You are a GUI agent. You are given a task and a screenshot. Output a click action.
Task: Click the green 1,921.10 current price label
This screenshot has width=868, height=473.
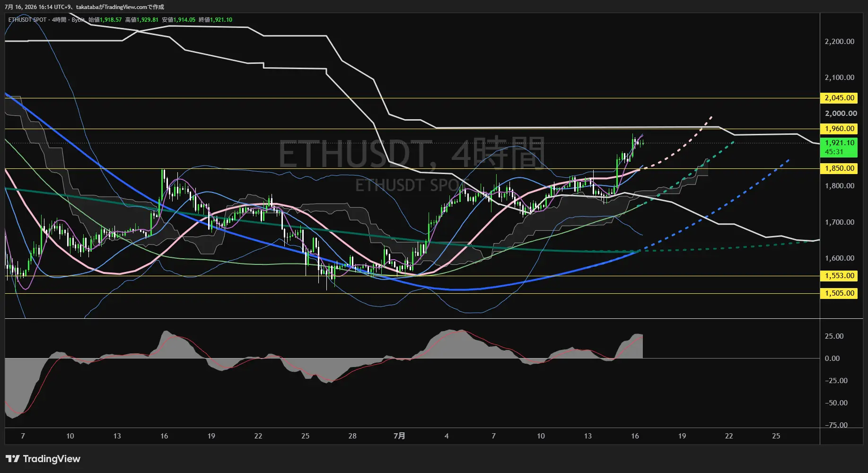(839, 143)
